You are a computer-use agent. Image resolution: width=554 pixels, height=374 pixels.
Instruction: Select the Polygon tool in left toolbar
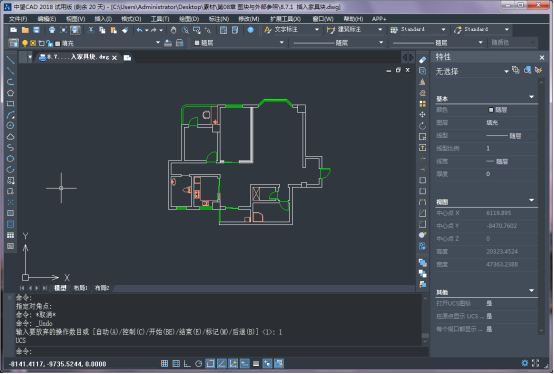10,93
